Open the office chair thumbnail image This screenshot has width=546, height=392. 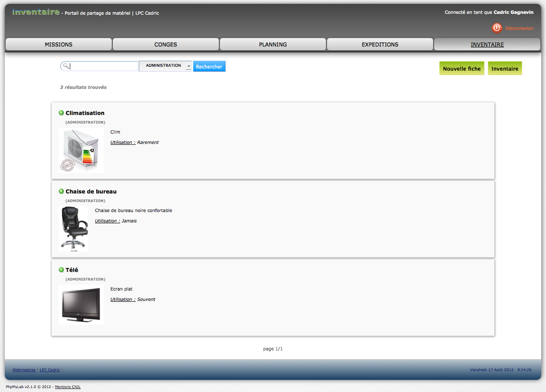click(x=73, y=229)
